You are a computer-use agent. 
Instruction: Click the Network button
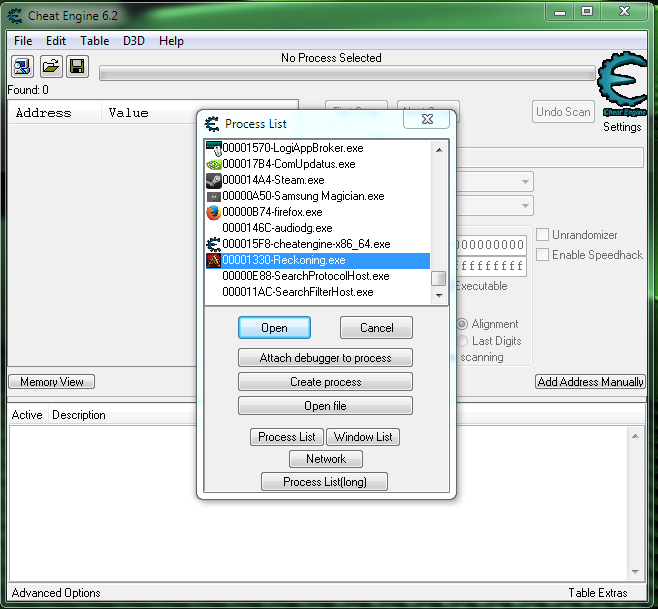[x=326, y=459]
